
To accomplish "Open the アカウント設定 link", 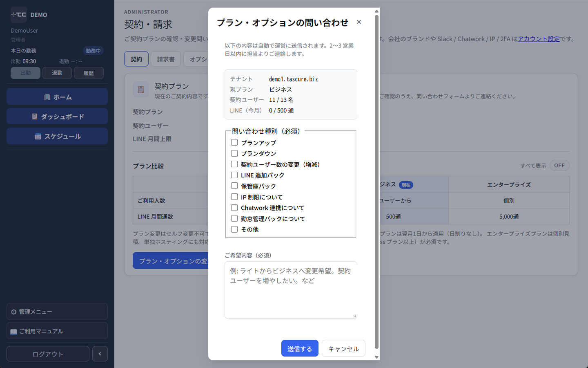I will click(539, 39).
